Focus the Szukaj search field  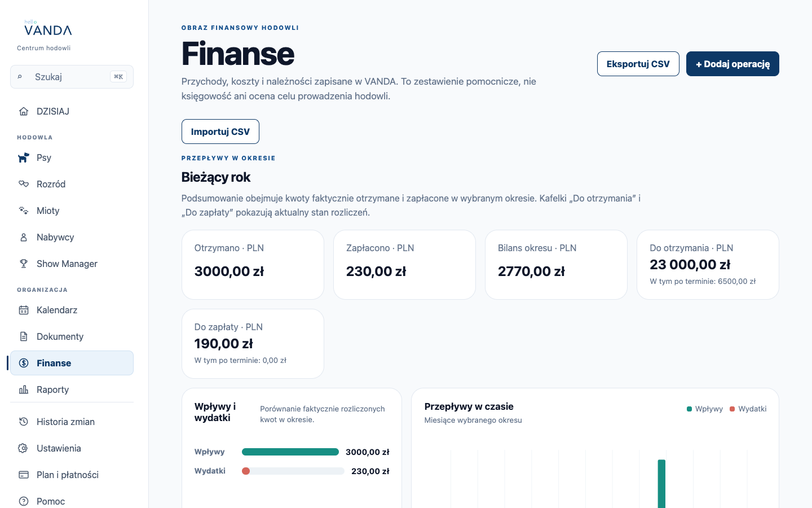[x=72, y=77]
